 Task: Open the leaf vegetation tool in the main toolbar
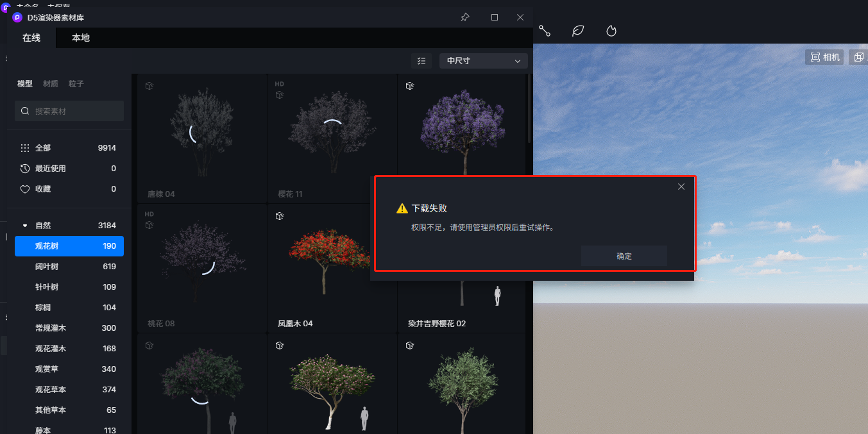click(578, 31)
